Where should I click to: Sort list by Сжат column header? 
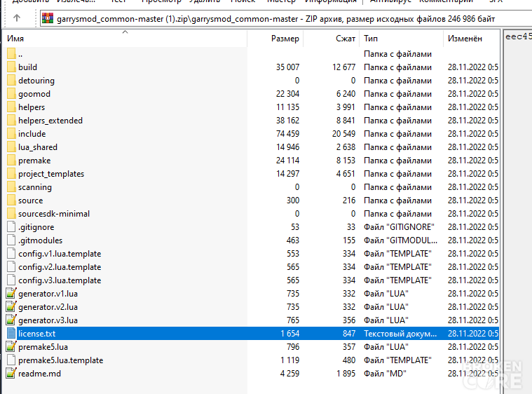point(331,39)
